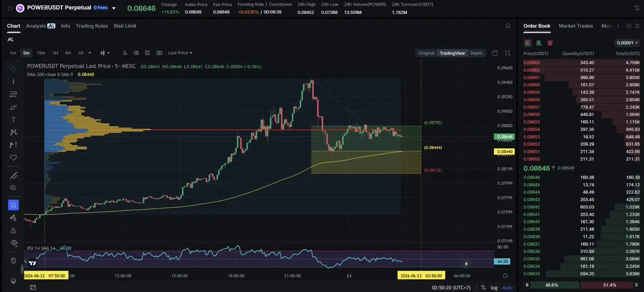This screenshot has height=292, width=644.
Task: Click the circular info toolbar icon
Action: [x=136, y=53]
